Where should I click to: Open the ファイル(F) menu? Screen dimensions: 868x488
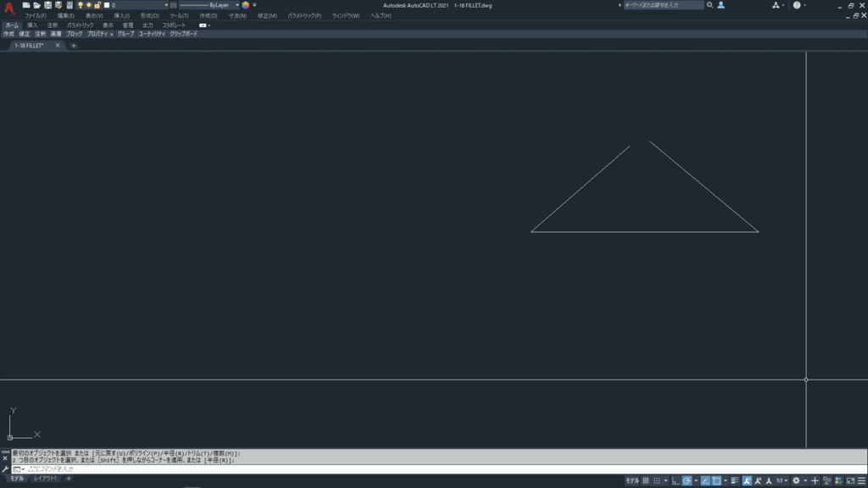36,15
